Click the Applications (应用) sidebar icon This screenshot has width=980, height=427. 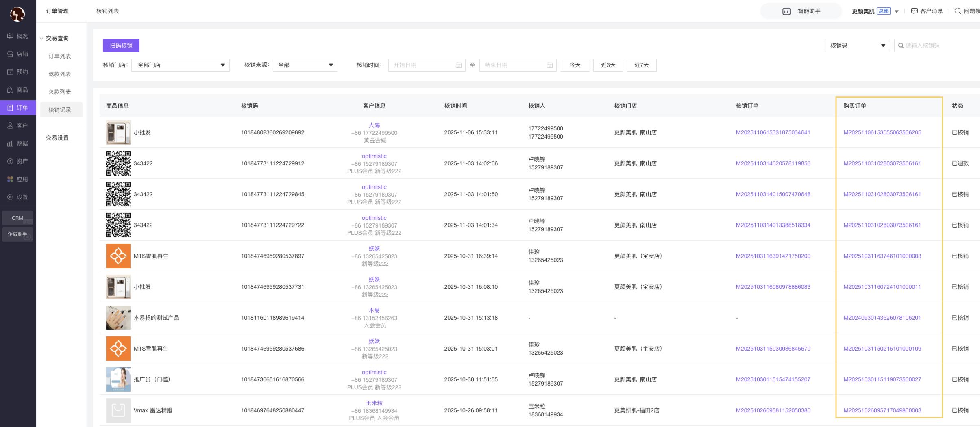(10, 179)
